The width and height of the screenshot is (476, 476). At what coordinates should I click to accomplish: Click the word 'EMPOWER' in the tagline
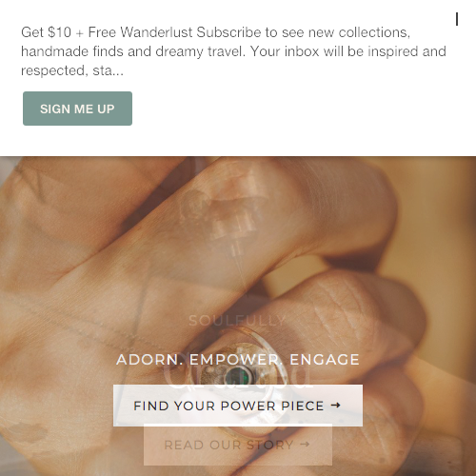tap(234, 360)
